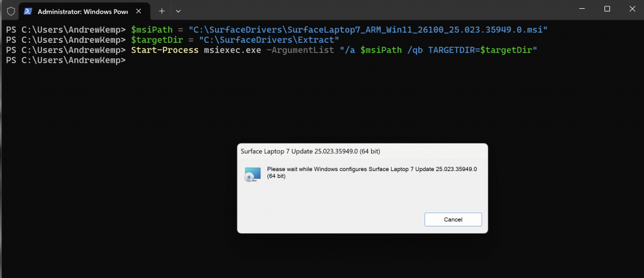Select the Administrator: Windows PowerShell tab

[x=84, y=11]
